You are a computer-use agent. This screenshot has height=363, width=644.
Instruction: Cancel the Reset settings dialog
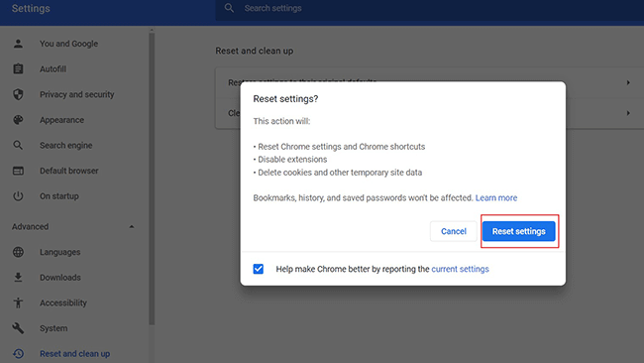pyautogui.click(x=454, y=231)
